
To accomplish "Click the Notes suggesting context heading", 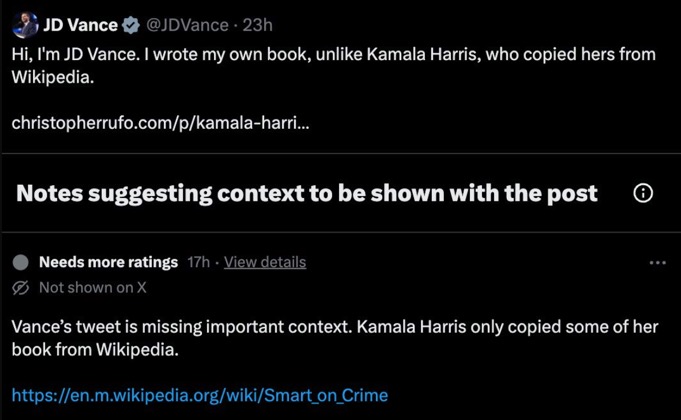I will pos(307,193).
